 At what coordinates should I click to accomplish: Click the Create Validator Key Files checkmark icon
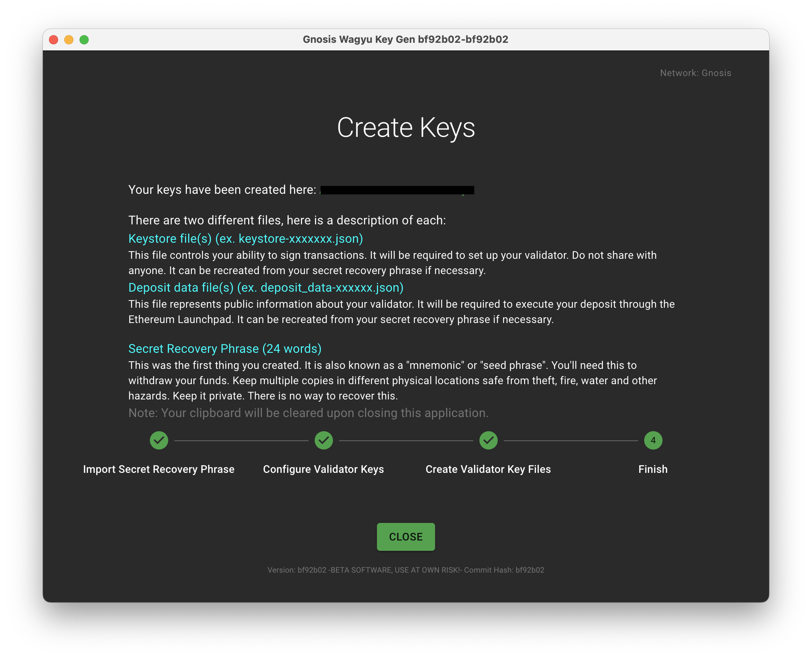[x=488, y=440]
